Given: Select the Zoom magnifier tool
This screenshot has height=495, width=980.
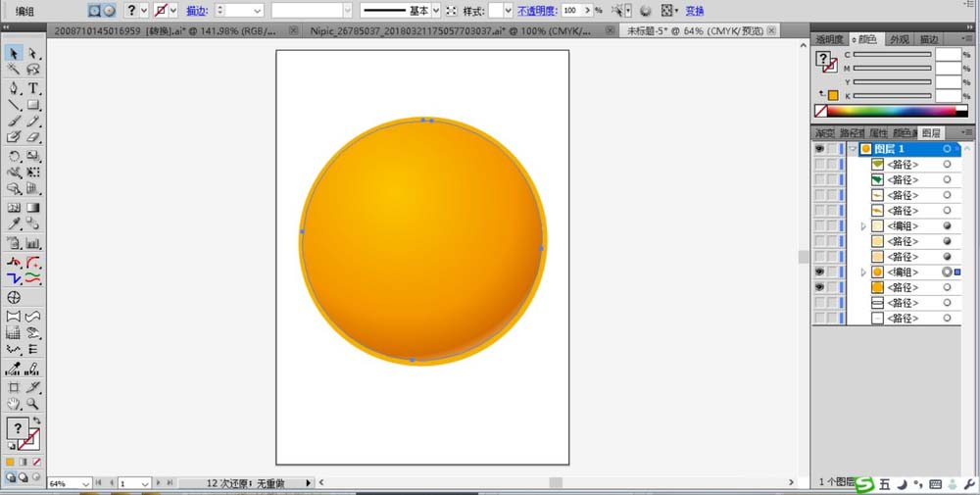Looking at the screenshot, I should click(x=33, y=404).
